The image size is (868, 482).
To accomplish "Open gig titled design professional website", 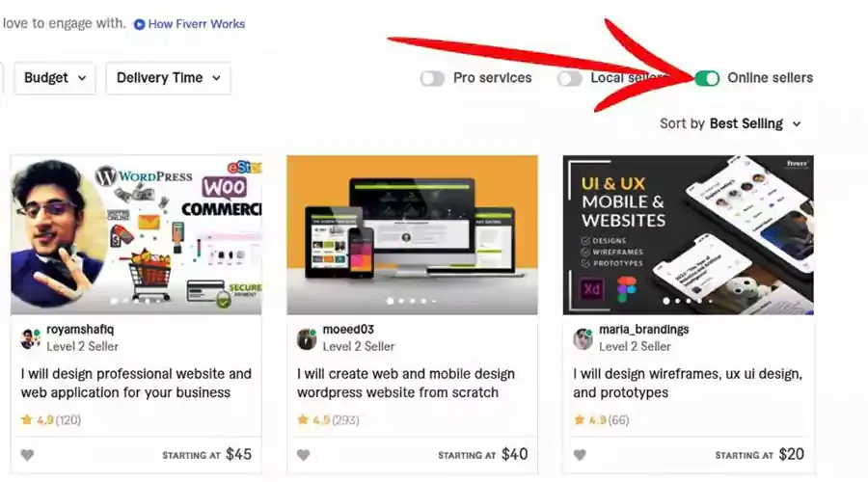I will [136, 383].
